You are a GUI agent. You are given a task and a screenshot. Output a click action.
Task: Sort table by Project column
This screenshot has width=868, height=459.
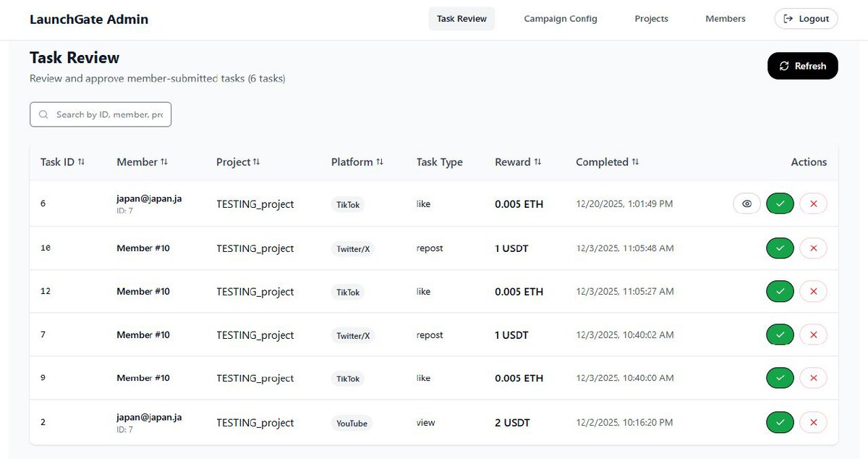[238, 162]
